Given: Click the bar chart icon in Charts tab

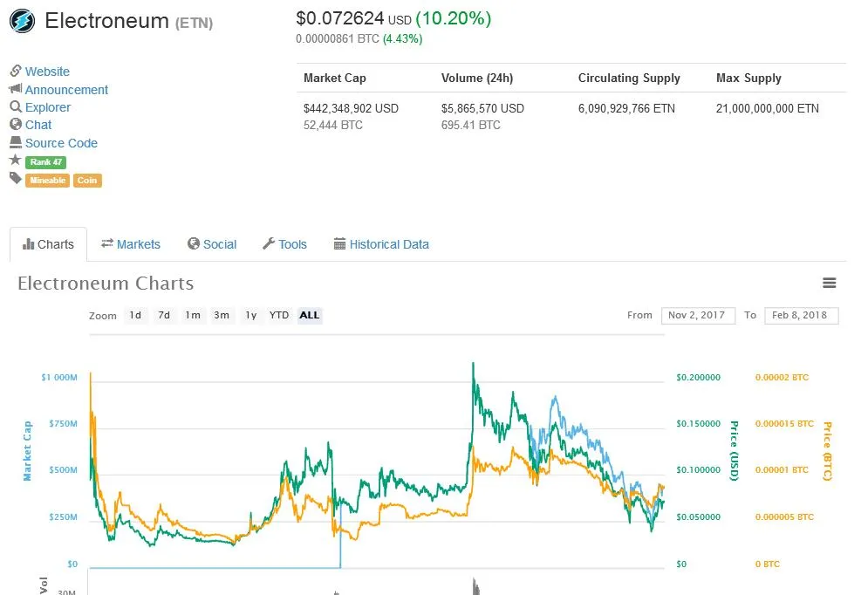Looking at the screenshot, I should coord(28,244).
